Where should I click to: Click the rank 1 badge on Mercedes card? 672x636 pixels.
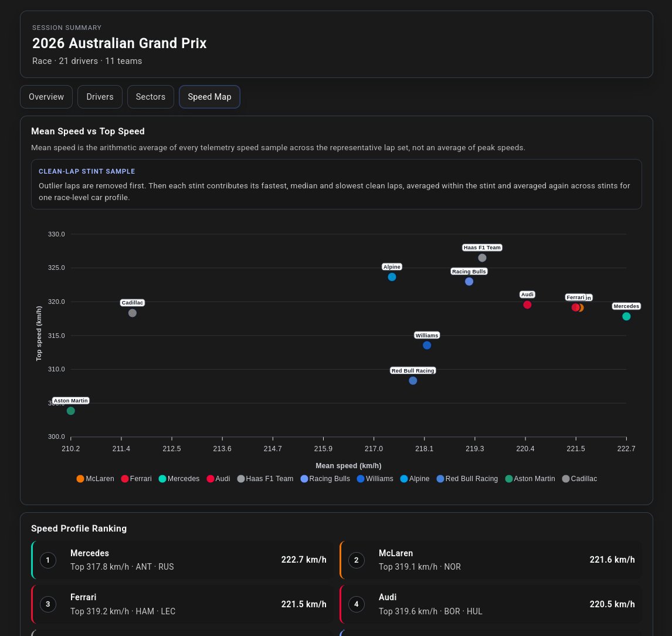coord(47,560)
